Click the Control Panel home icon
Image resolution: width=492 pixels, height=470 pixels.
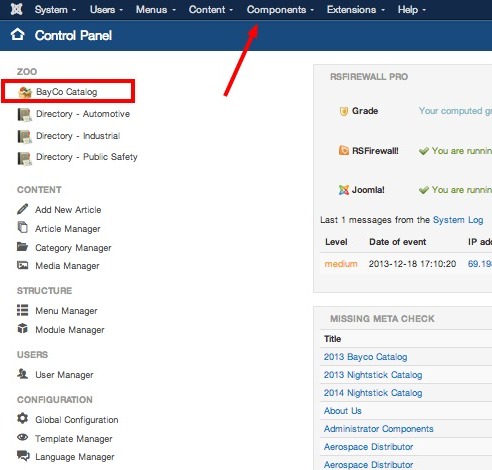[x=18, y=34]
